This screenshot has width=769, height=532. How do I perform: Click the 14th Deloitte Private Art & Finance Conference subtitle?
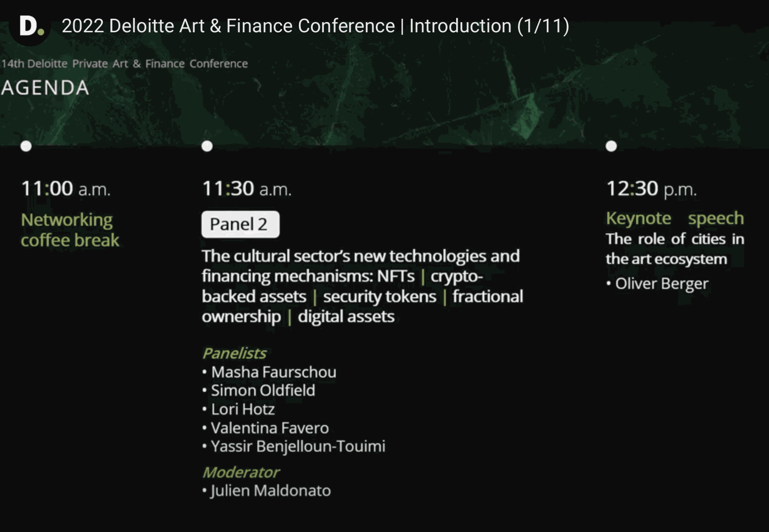click(x=124, y=63)
